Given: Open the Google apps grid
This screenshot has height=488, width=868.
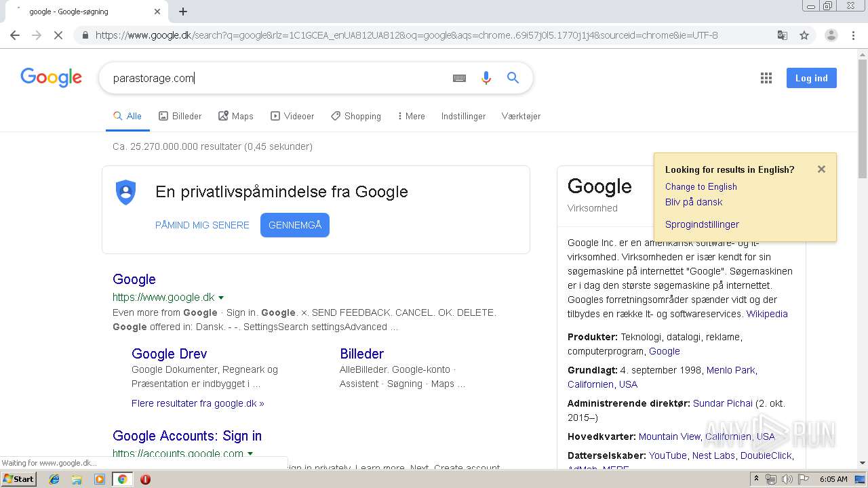Looking at the screenshot, I should (x=766, y=78).
